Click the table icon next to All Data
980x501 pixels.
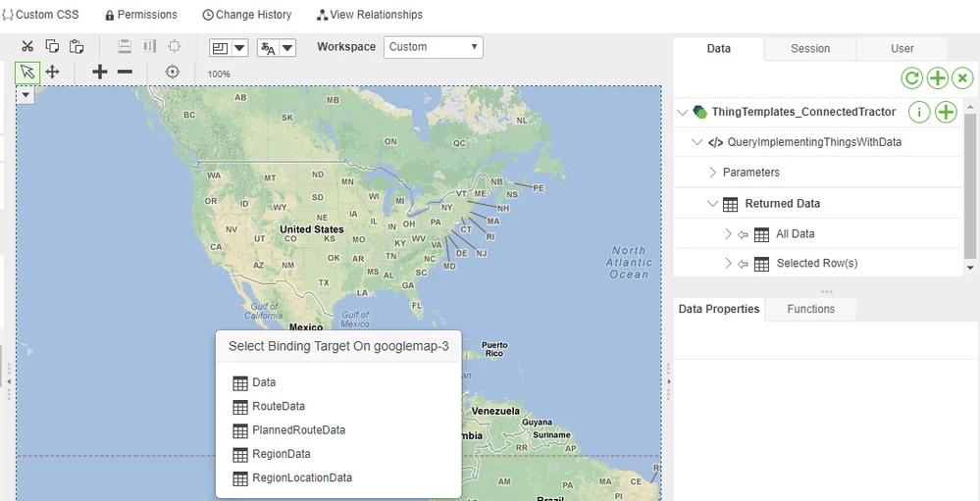pyautogui.click(x=761, y=235)
